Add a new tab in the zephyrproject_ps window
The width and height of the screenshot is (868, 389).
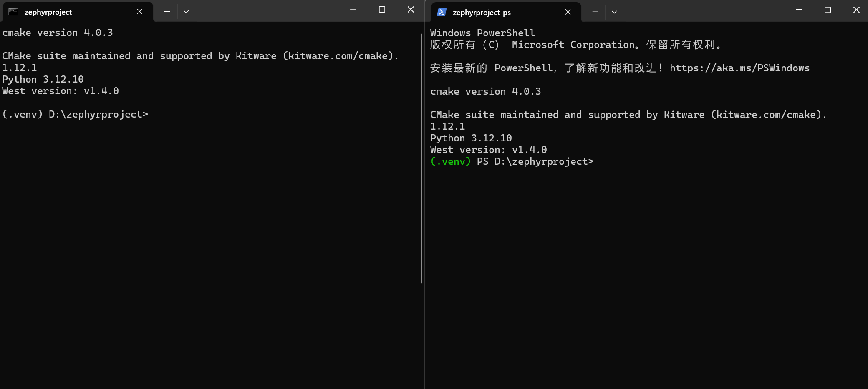coord(595,12)
